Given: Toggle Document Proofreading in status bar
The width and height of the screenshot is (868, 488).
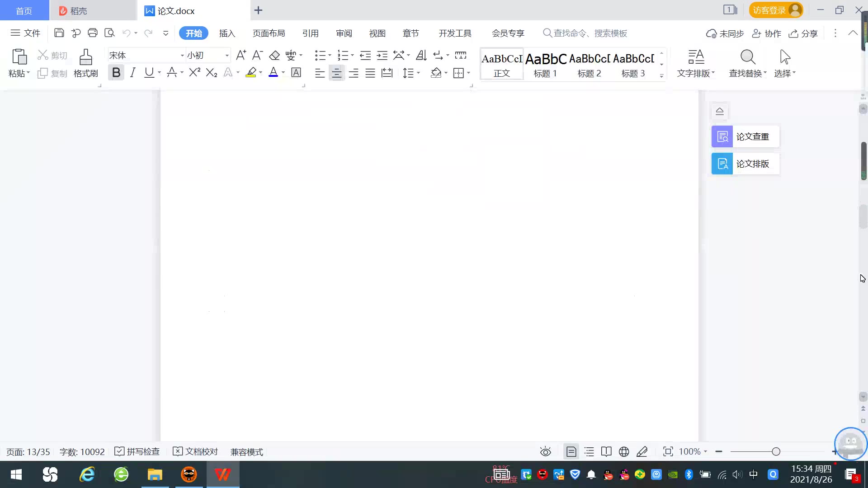Looking at the screenshot, I should pos(195,451).
